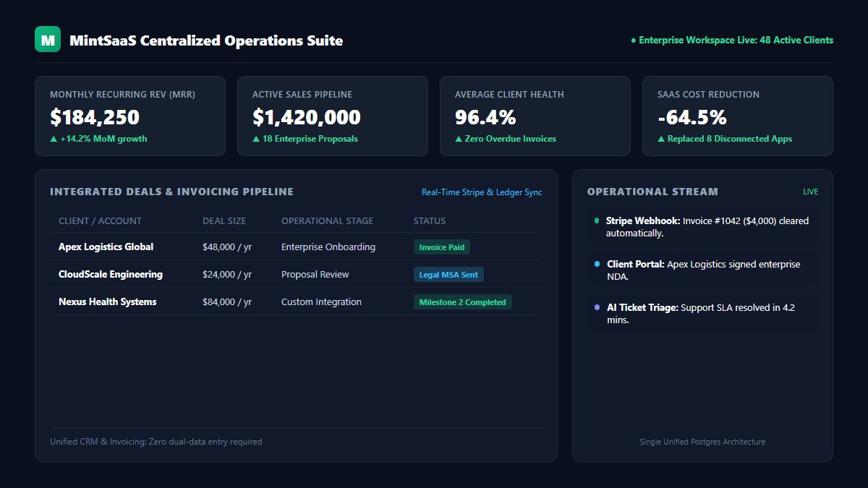Click the $48,000 / yr deal size

click(x=227, y=247)
